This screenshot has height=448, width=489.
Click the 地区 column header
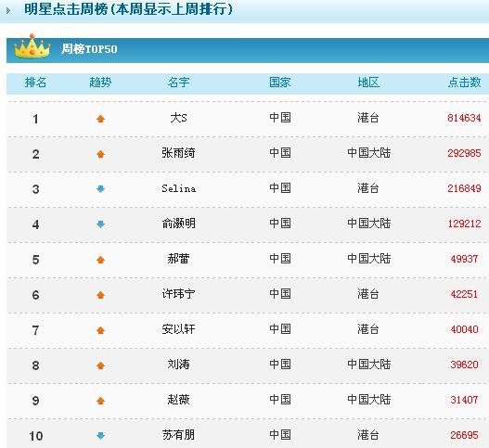coord(368,83)
